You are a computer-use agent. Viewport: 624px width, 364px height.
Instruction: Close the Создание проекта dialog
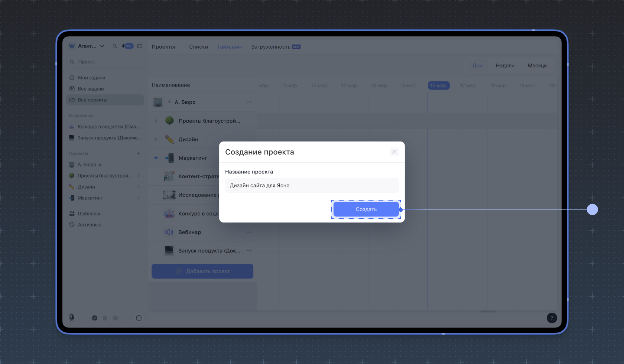pos(394,152)
